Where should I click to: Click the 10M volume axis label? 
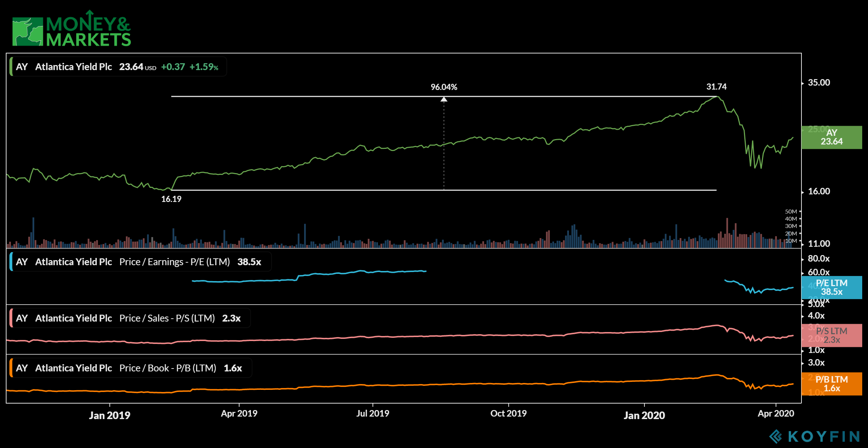coord(791,241)
